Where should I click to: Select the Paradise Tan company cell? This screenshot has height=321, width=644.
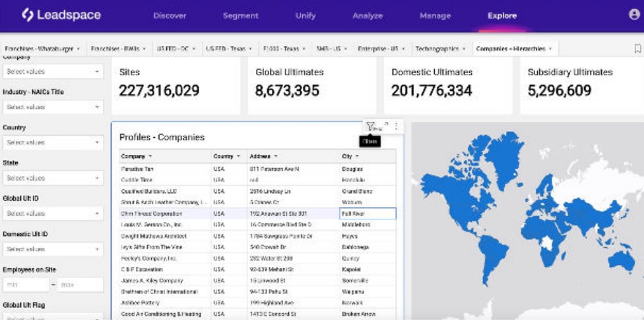(x=166, y=169)
